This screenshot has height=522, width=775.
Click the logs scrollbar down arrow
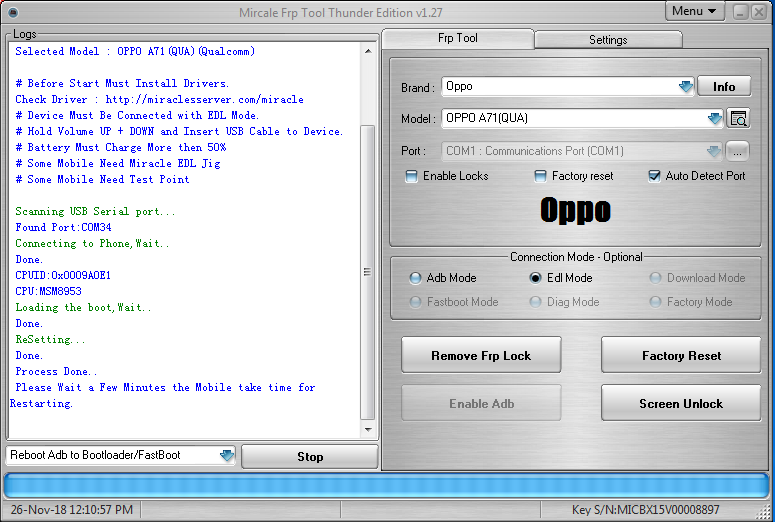pyautogui.click(x=368, y=430)
